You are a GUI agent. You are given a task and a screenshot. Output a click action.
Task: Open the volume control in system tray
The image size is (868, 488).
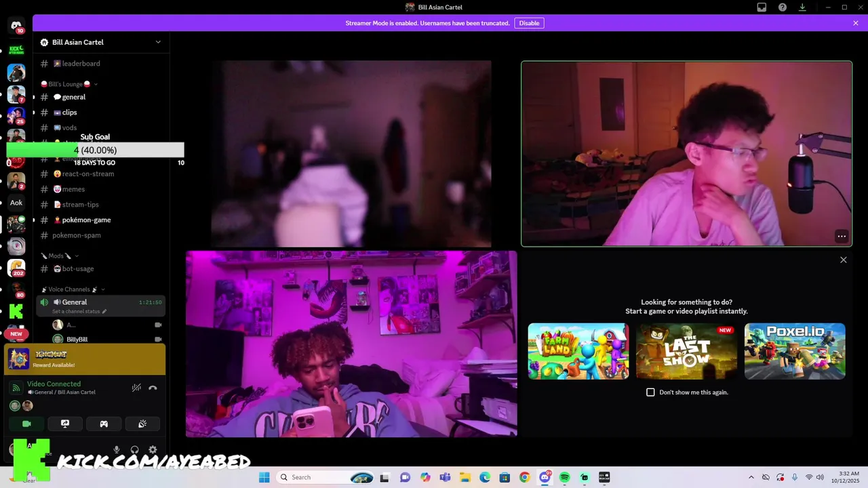point(820,477)
